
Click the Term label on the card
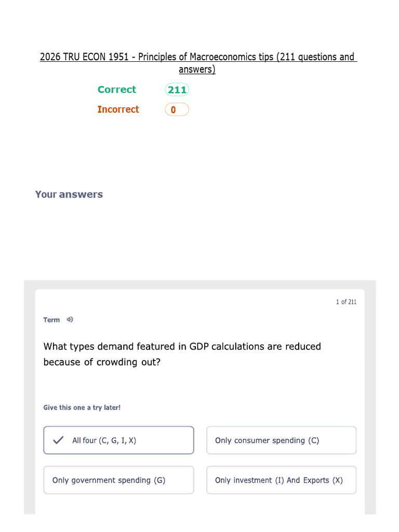(51, 320)
